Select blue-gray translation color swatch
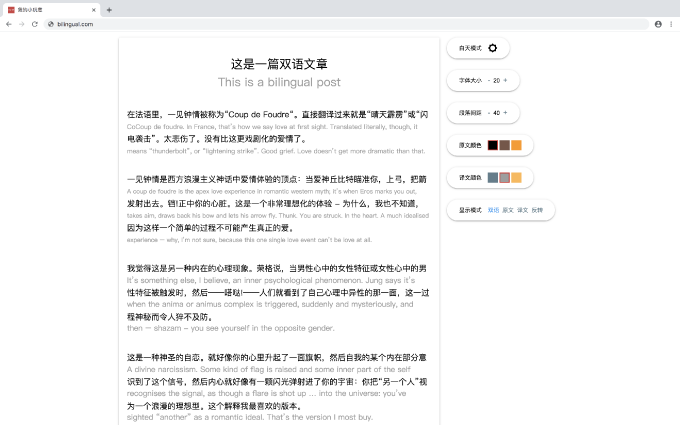This screenshot has height=425, width=680. [x=493, y=178]
